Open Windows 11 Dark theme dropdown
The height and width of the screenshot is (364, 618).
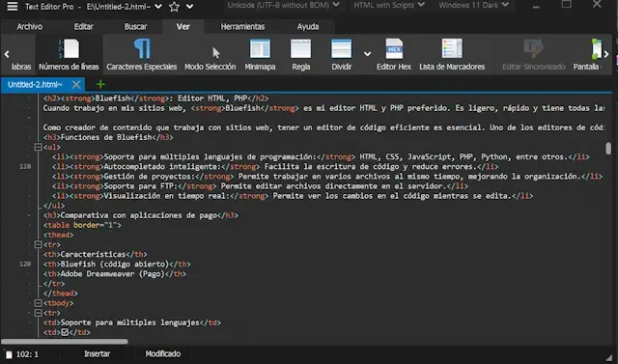point(474,5)
